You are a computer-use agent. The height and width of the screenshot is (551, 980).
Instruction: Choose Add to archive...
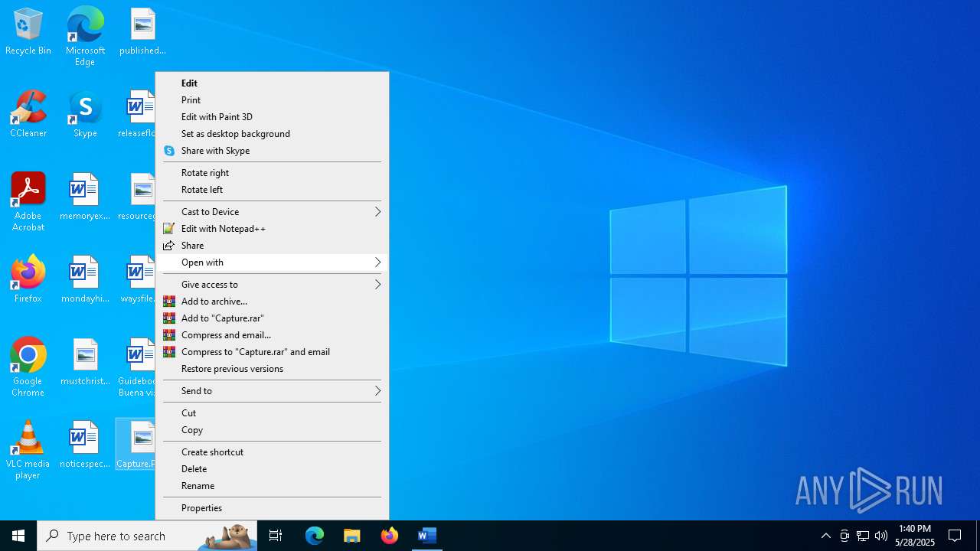pyautogui.click(x=272, y=302)
